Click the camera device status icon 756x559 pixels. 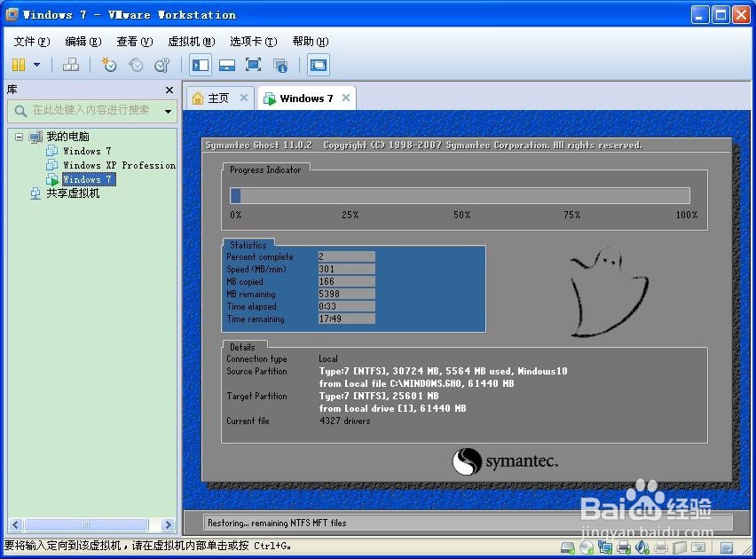coord(698,547)
